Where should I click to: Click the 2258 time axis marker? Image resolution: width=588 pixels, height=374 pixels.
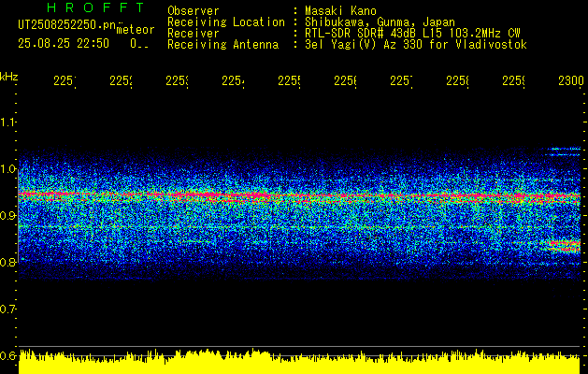point(457,81)
